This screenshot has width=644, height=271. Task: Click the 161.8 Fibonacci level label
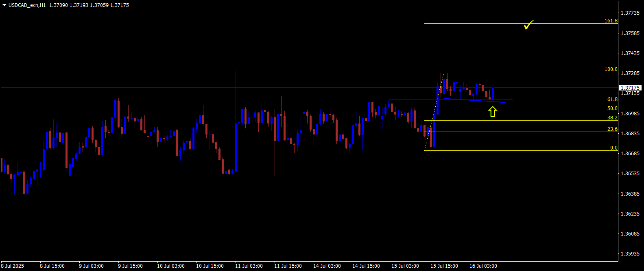click(x=611, y=21)
